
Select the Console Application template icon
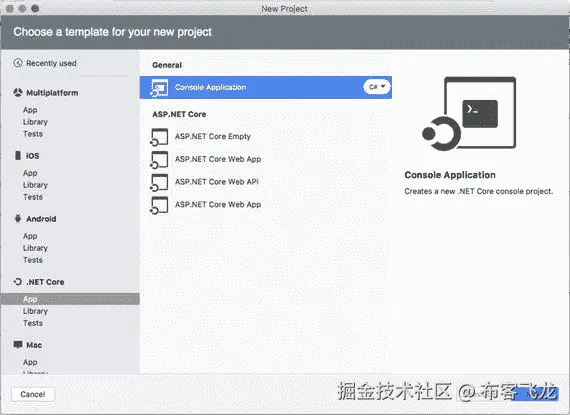tap(159, 88)
